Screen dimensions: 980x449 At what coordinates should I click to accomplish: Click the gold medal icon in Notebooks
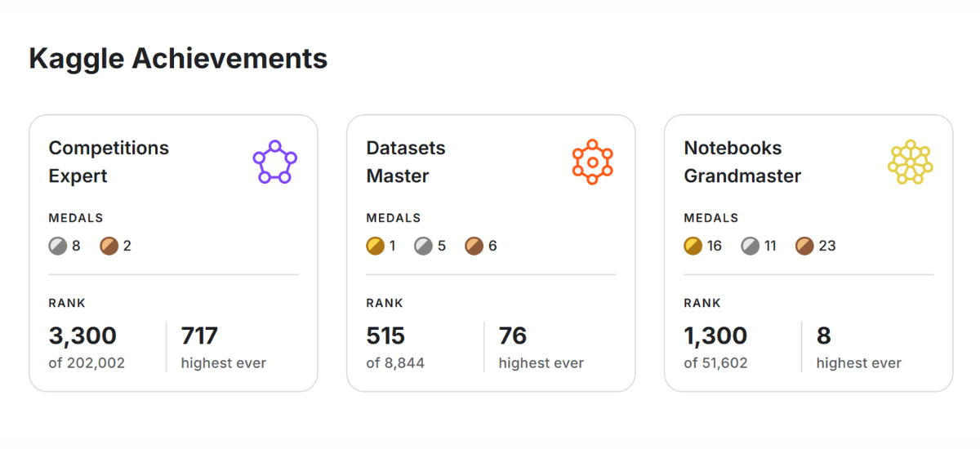(693, 246)
